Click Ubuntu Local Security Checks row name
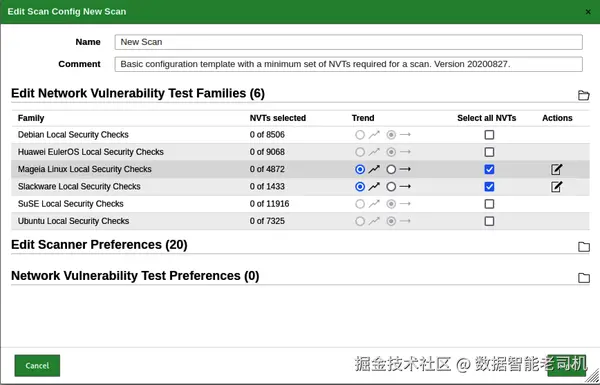Screen dimensions: 600x385 click(x=73, y=221)
